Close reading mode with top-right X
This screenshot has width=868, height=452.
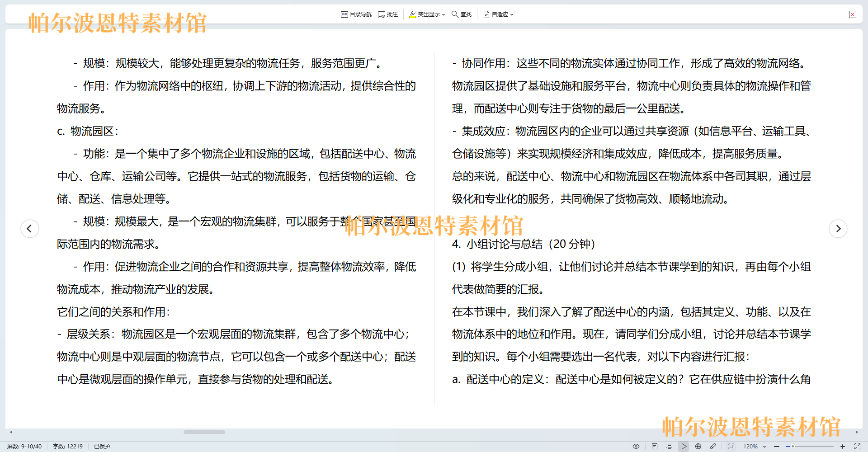pyautogui.click(x=853, y=14)
